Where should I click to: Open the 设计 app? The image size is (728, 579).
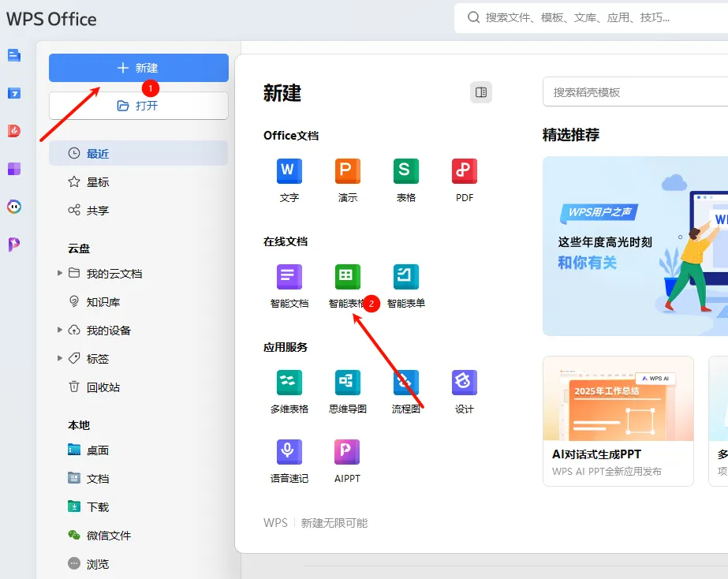pyautogui.click(x=465, y=392)
